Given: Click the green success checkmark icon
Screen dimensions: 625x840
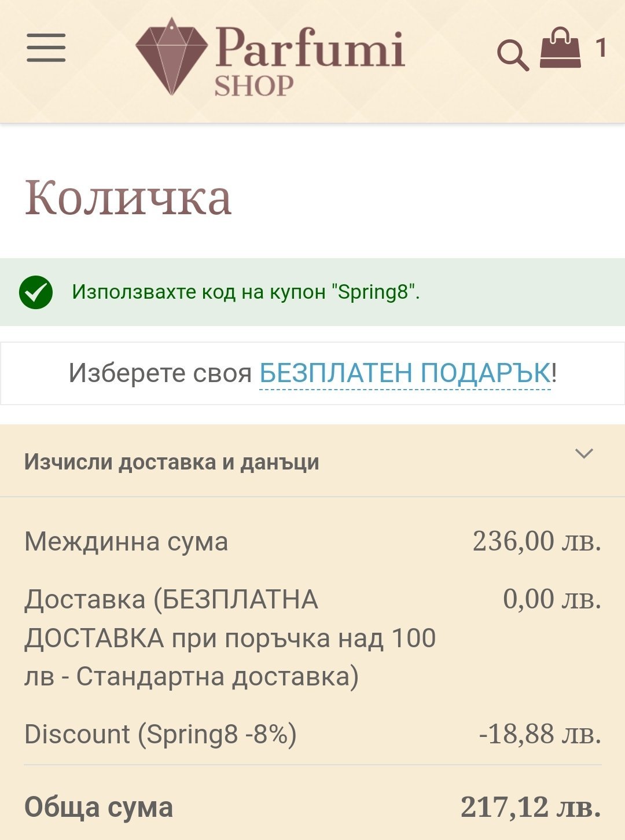Looking at the screenshot, I should (x=36, y=292).
